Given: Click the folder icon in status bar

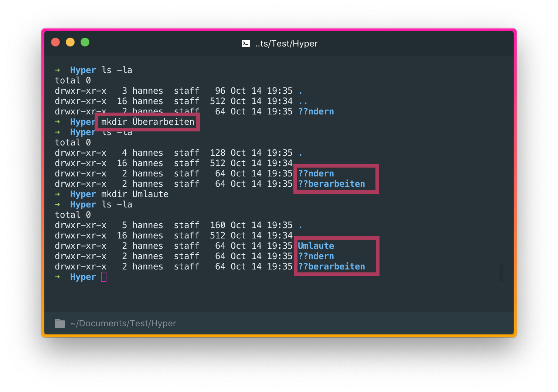Looking at the screenshot, I should pos(60,323).
